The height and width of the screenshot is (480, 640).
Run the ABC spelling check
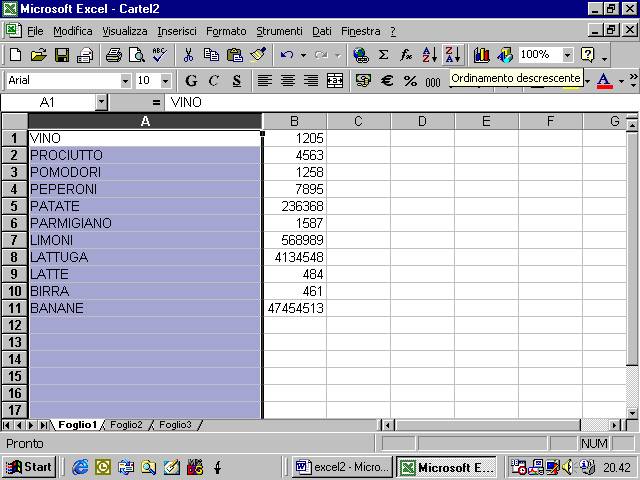159,55
